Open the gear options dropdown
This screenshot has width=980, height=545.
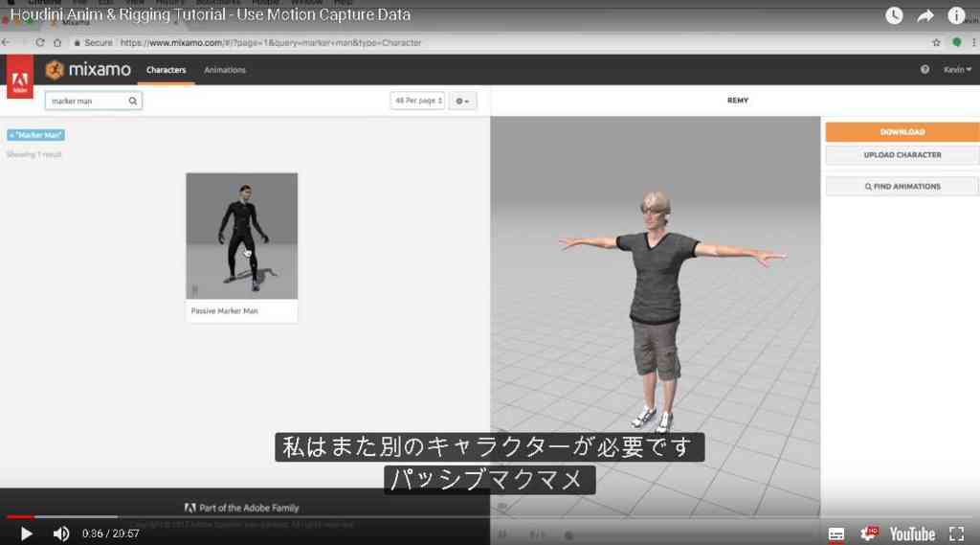(462, 101)
